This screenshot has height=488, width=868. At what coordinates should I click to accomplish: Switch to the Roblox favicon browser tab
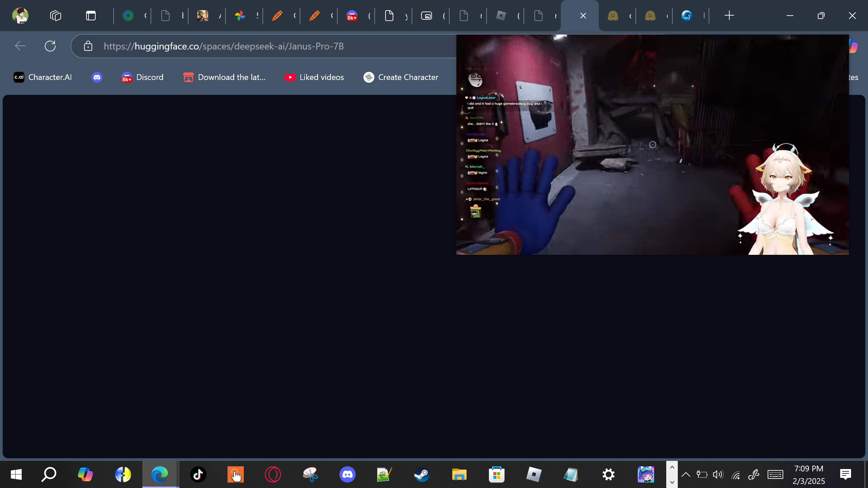[501, 16]
